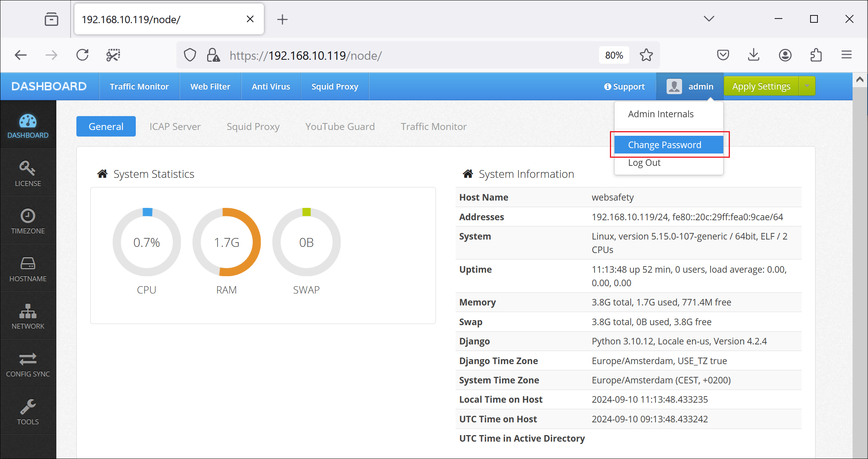Click the insecure connection padlock icon
This screenshot has height=459, width=868.
(x=213, y=55)
